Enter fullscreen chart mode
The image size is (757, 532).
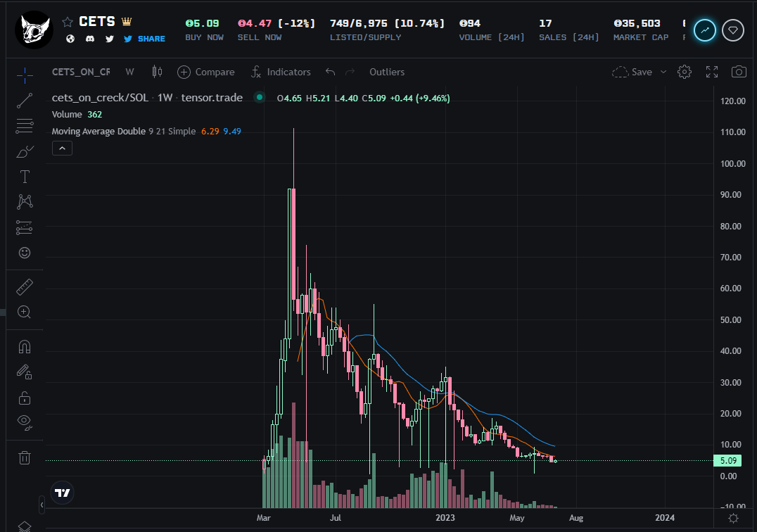click(711, 72)
